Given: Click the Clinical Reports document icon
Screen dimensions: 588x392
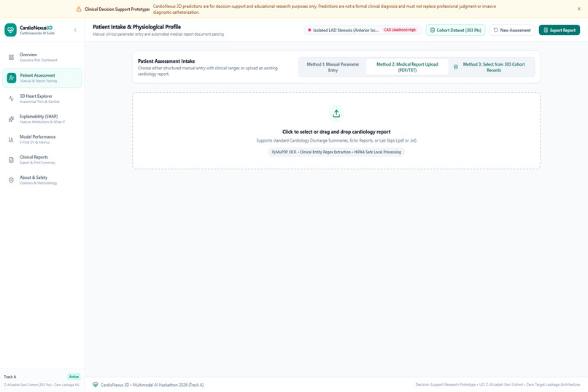Looking at the screenshot, I should pos(11,160).
